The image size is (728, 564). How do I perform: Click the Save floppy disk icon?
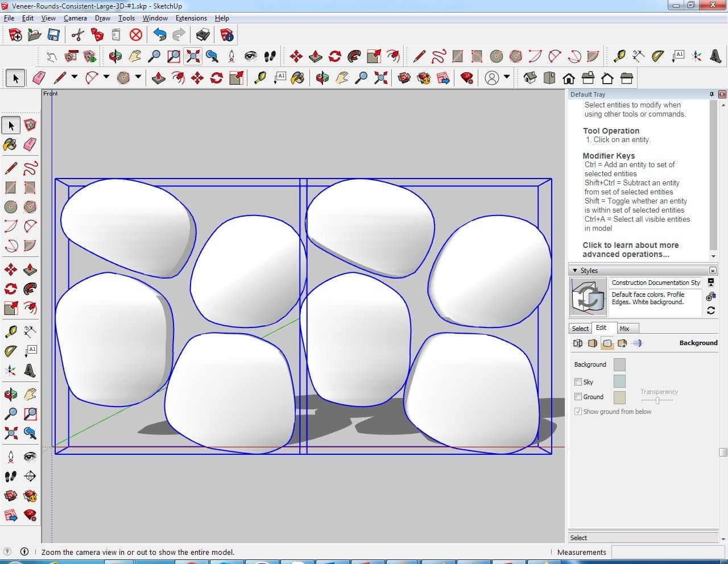pyautogui.click(x=53, y=35)
